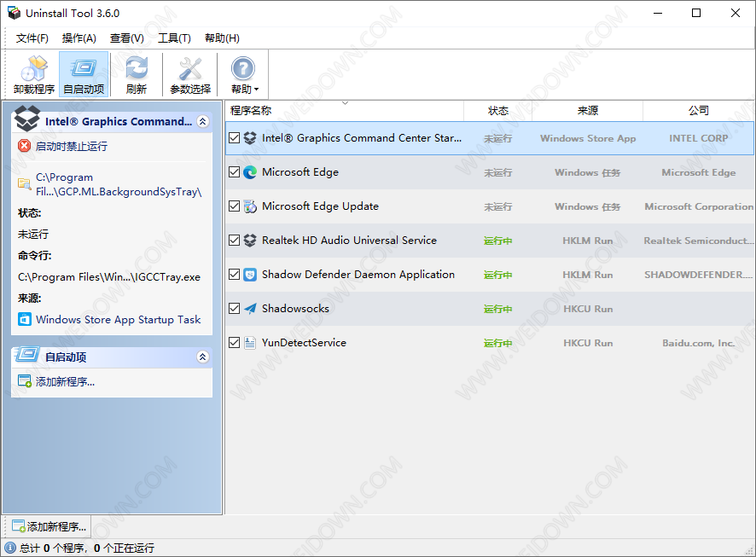Collapse the Intel Graphics Command details panel

coord(203,121)
